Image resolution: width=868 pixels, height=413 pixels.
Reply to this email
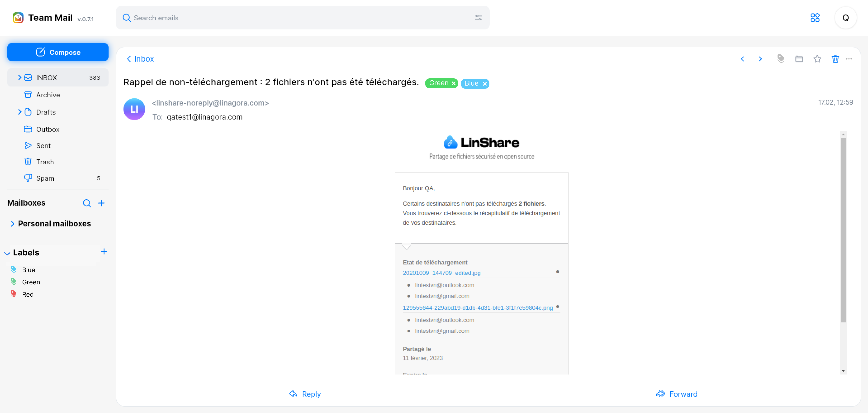(305, 394)
